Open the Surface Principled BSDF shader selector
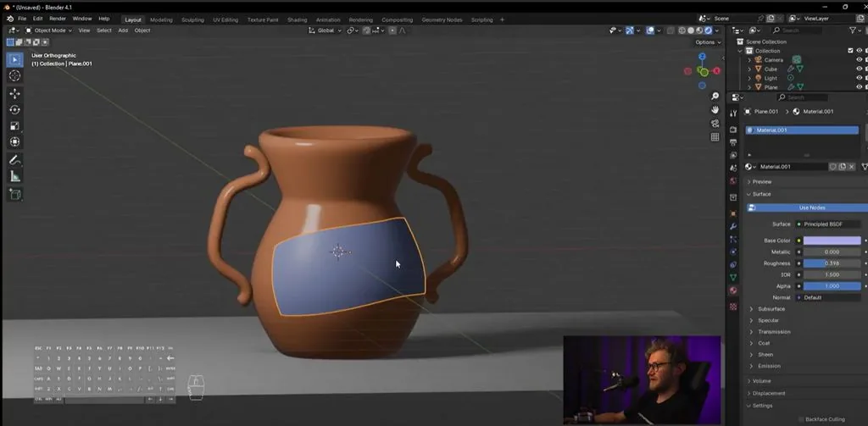 click(x=828, y=224)
